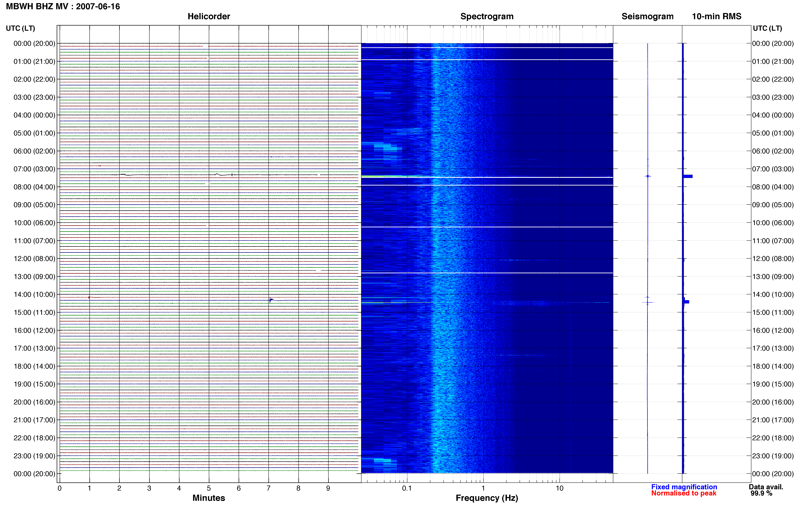812x508 pixels.
Task: Click left time label '19:00 (15:00)'
Action: tap(34, 384)
